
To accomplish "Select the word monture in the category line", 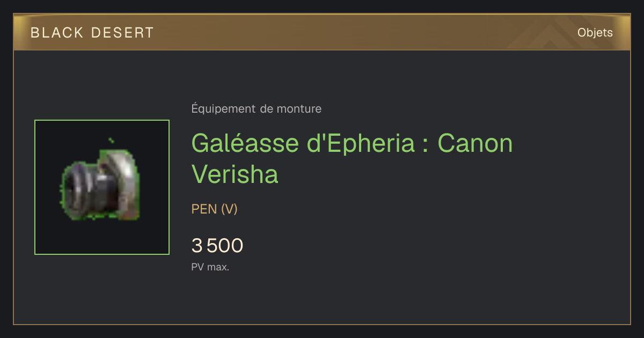I will tap(299, 109).
